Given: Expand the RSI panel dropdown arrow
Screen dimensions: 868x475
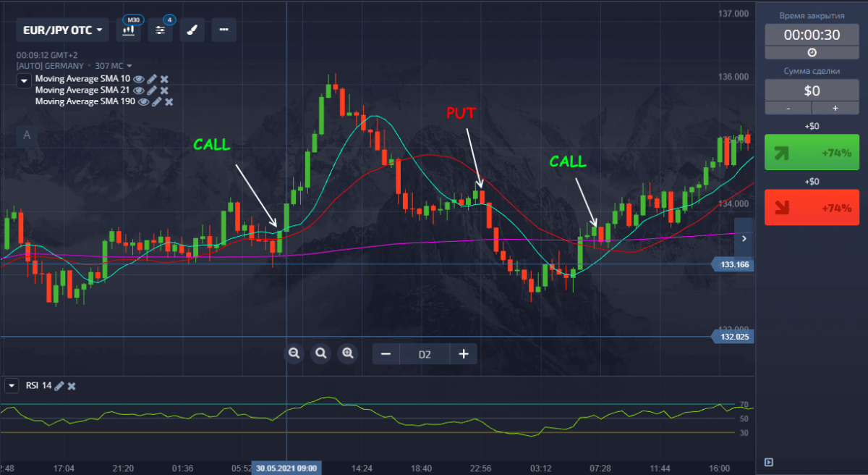Looking at the screenshot, I should click(x=11, y=386).
